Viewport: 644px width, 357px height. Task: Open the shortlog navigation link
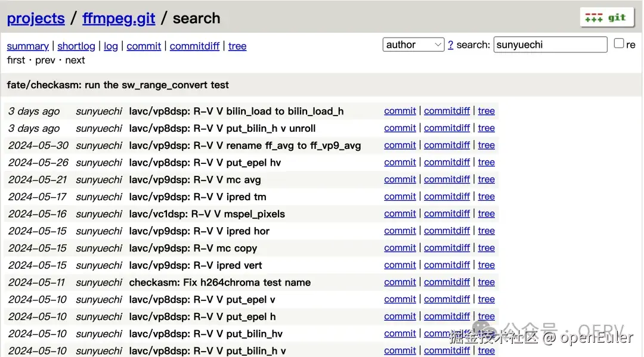click(76, 46)
